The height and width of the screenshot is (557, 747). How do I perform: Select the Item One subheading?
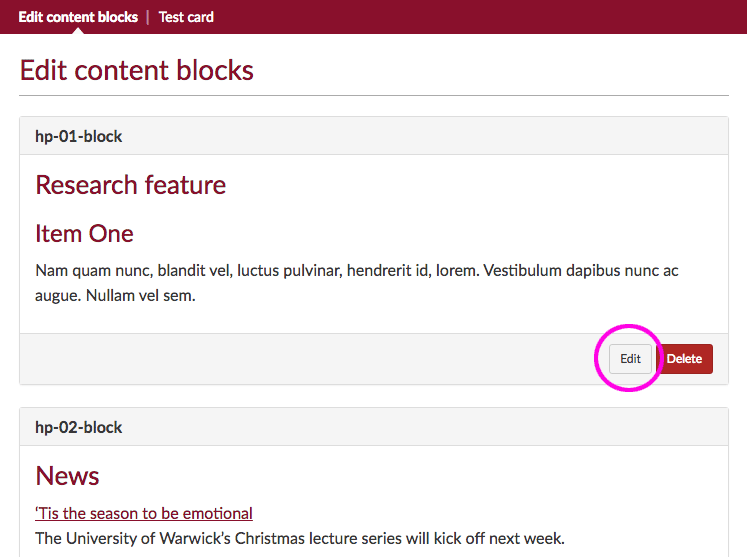point(84,233)
